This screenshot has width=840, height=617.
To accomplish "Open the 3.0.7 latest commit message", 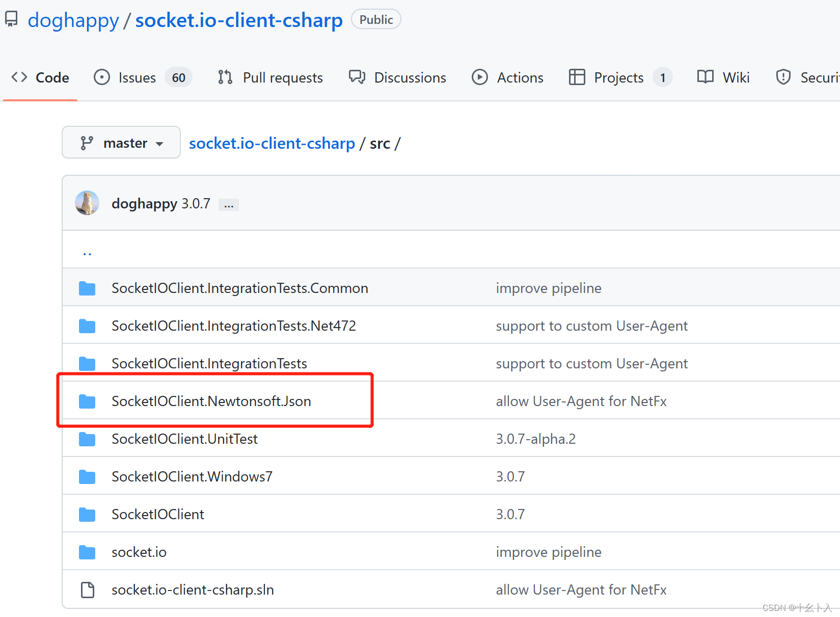I will (x=196, y=203).
